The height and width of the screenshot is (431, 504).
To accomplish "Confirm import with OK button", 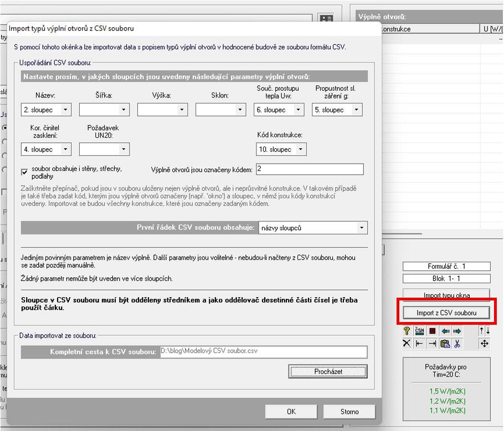I will pos(291,412).
